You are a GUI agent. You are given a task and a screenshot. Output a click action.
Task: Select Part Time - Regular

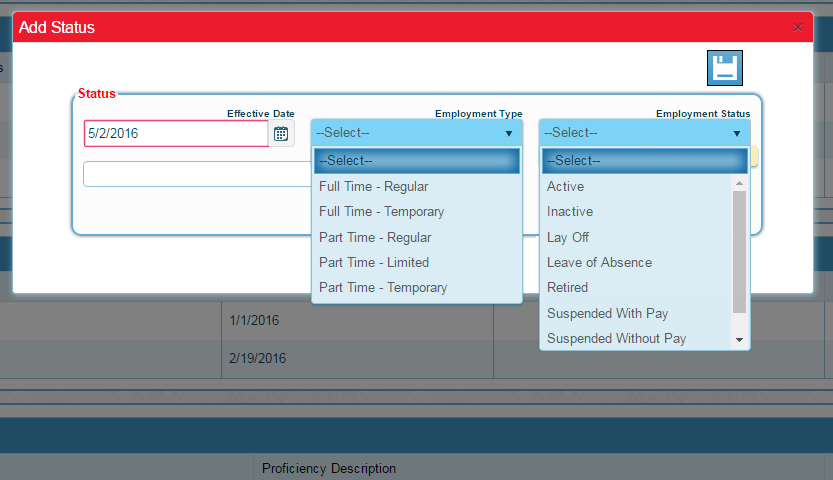pyautogui.click(x=375, y=238)
